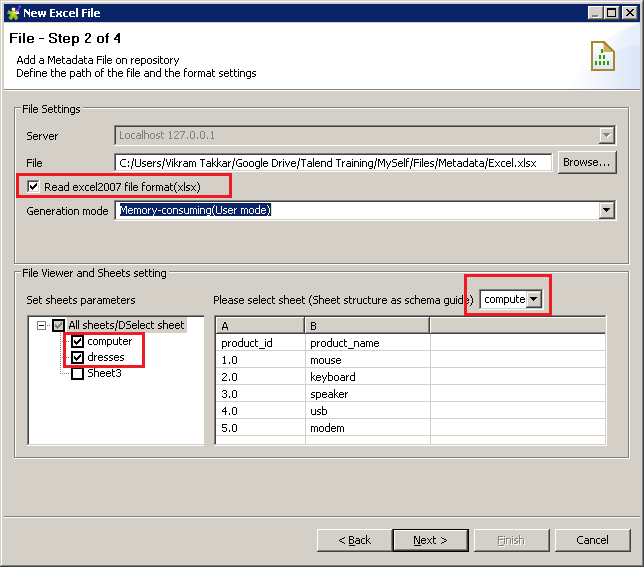Click the speaker cell in column B
Screen dimensions: 644x567
tap(368, 394)
